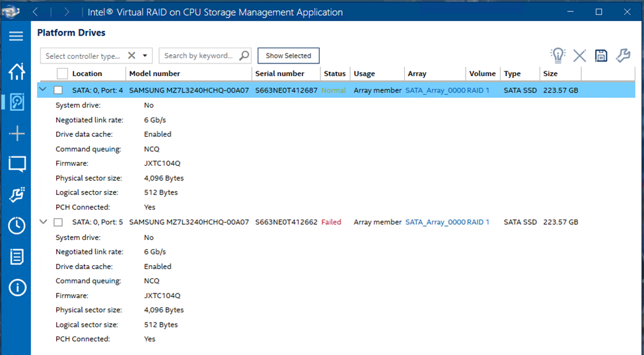Sort by the Size column header
The image size is (644, 355).
(550, 73)
